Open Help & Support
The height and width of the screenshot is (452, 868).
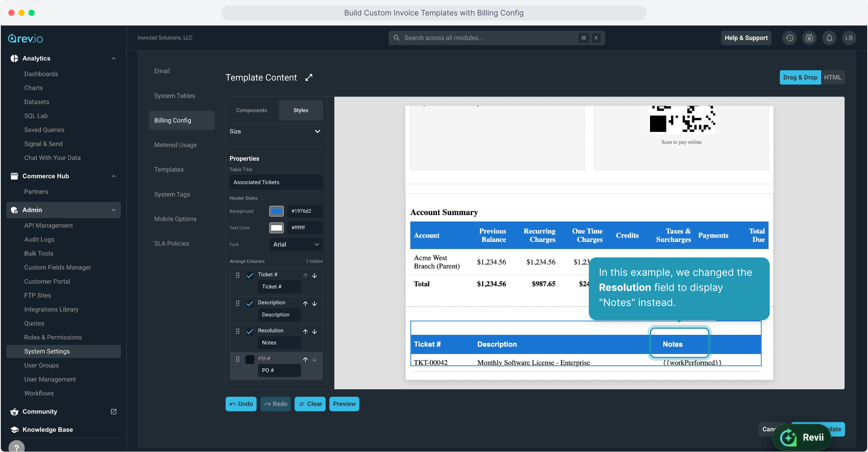[746, 38]
